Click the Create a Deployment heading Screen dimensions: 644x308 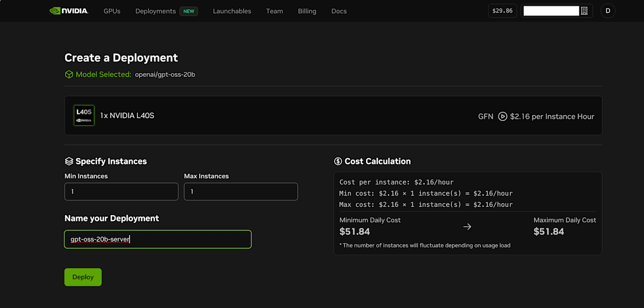pos(121,58)
